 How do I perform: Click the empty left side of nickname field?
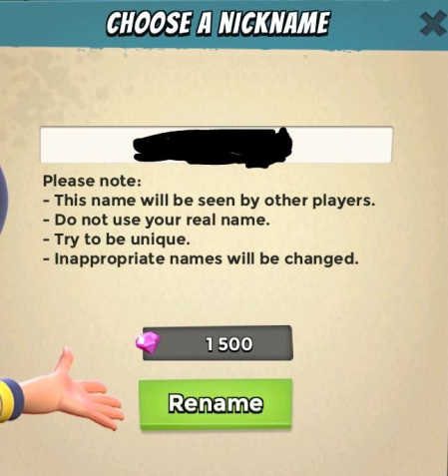[87, 145]
